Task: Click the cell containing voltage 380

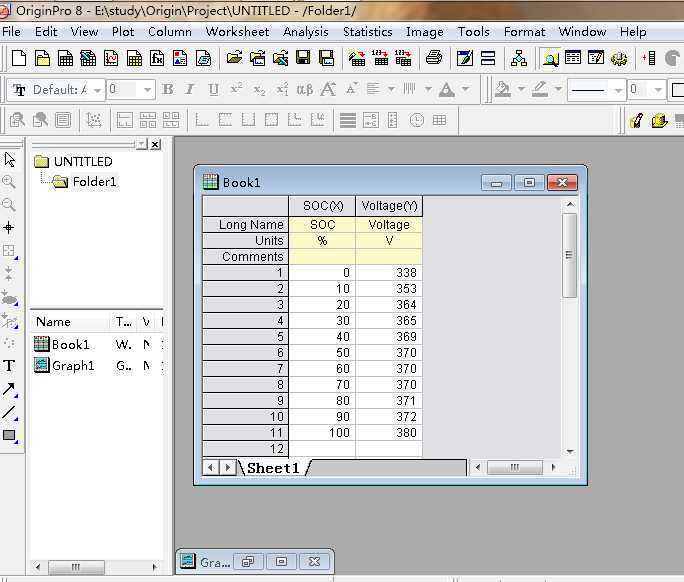Action: point(389,433)
